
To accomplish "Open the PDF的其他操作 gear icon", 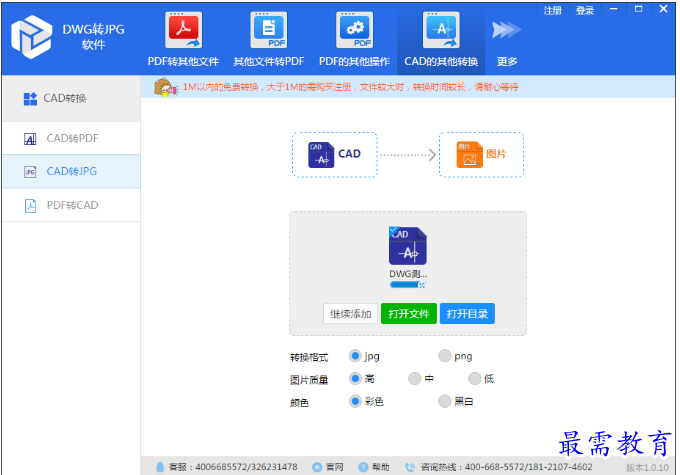I will pos(354,30).
